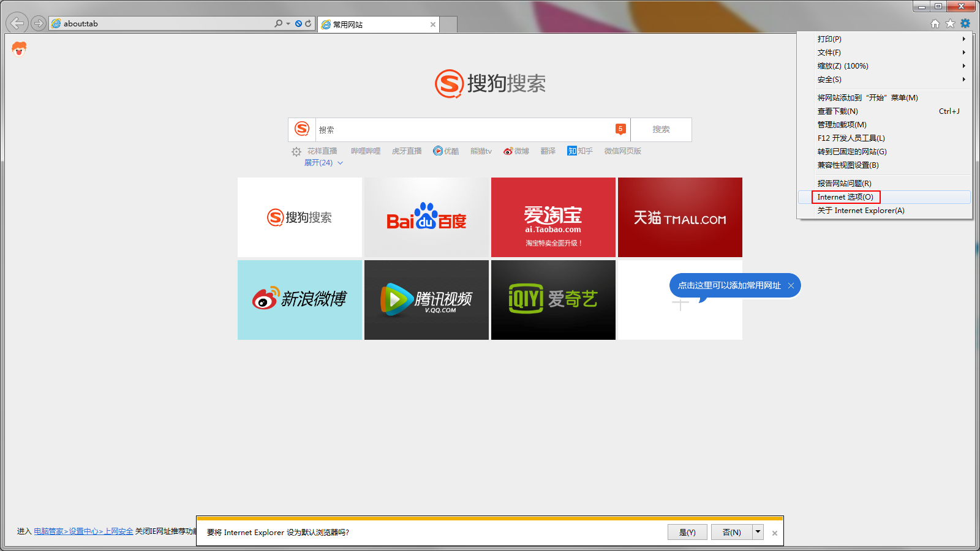Viewport: 980px width, 551px height.
Task: Expand the 文件(F) submenu
Action: (885, 52)
